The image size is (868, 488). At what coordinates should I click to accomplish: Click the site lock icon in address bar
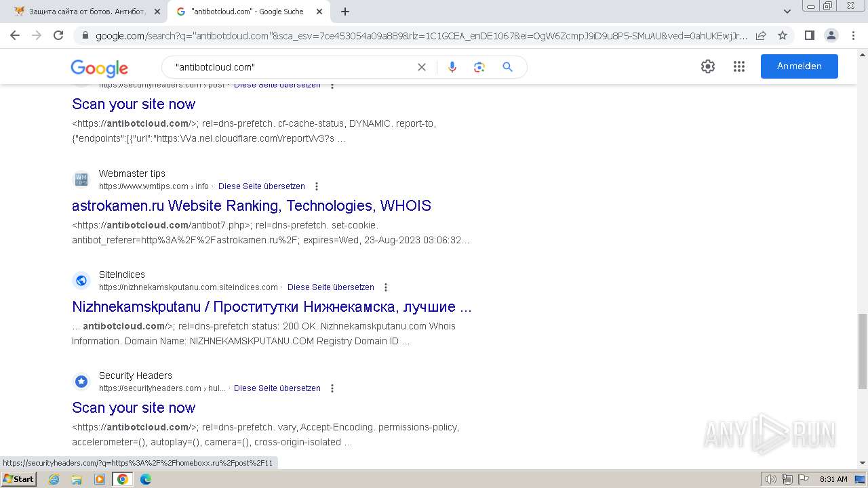coord(85,35)
